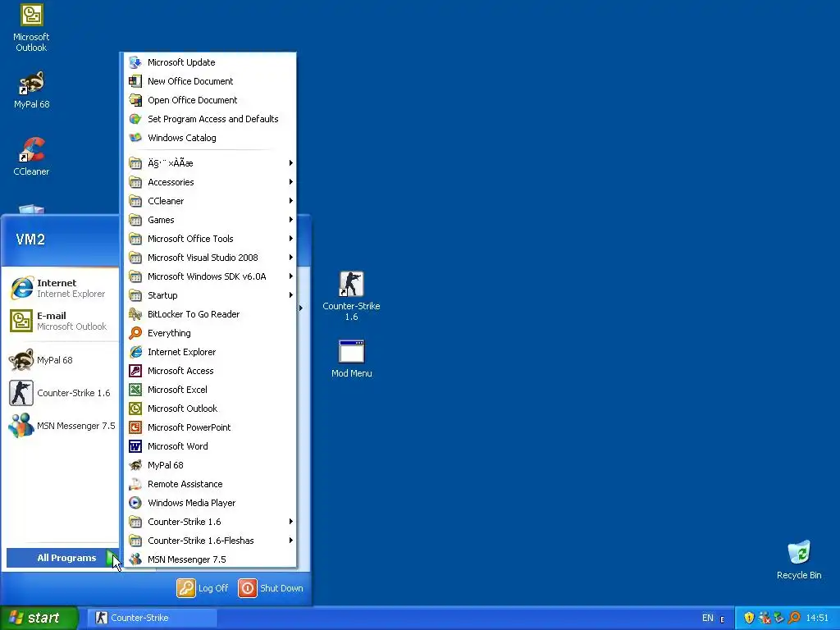
Task: Launch MyPal 68 from Start menu recent list
Action: tap(62, 360)
